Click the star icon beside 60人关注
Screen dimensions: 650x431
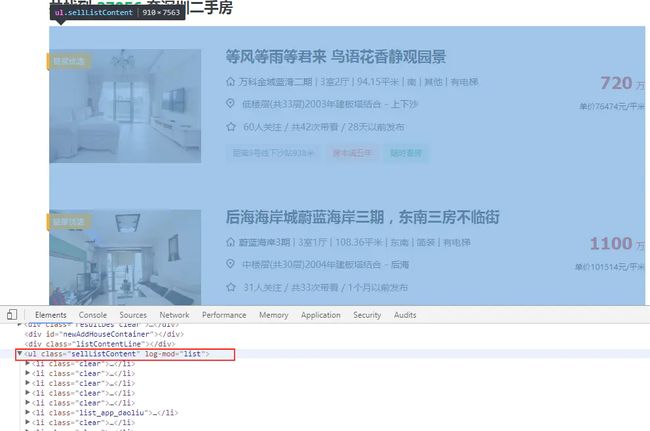click(x=231, y=127)
